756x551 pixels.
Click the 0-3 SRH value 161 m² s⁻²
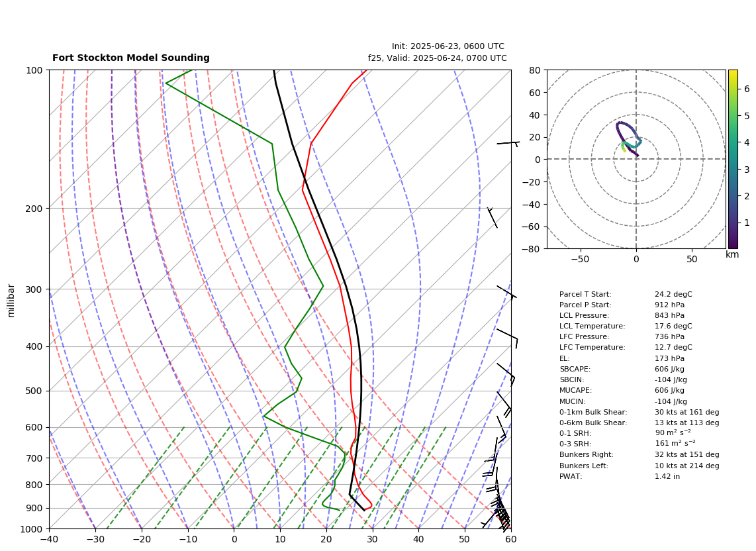pos(675,444)
